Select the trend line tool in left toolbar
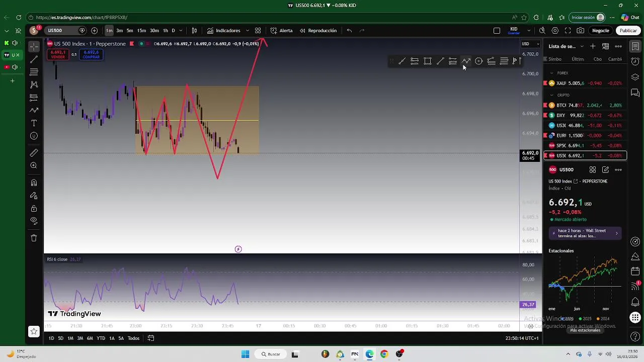The image size is (644, 362). [x=34, y=59]
